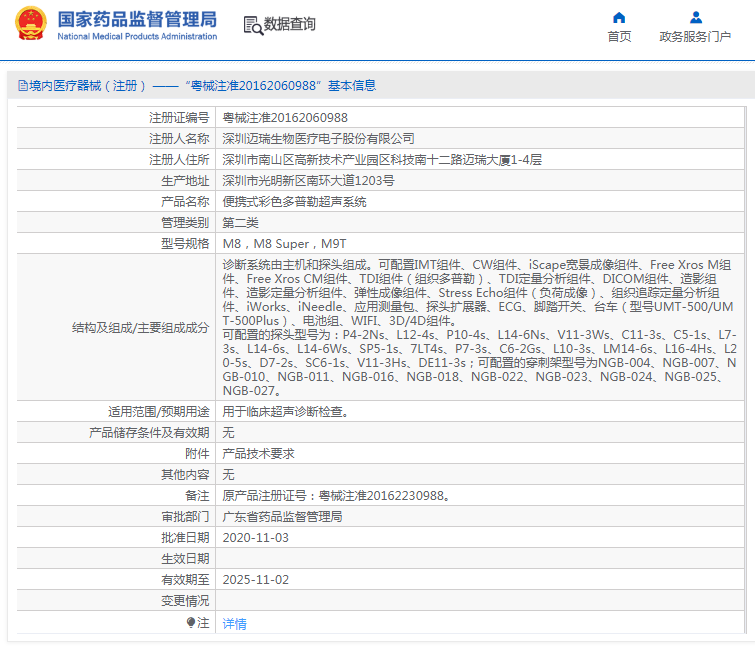Image resolution: width=755 pixels, height=647 pixels.
Task: Select remark 原产品注册证号：粤械注准20162230988
Action: pos(336,496)
